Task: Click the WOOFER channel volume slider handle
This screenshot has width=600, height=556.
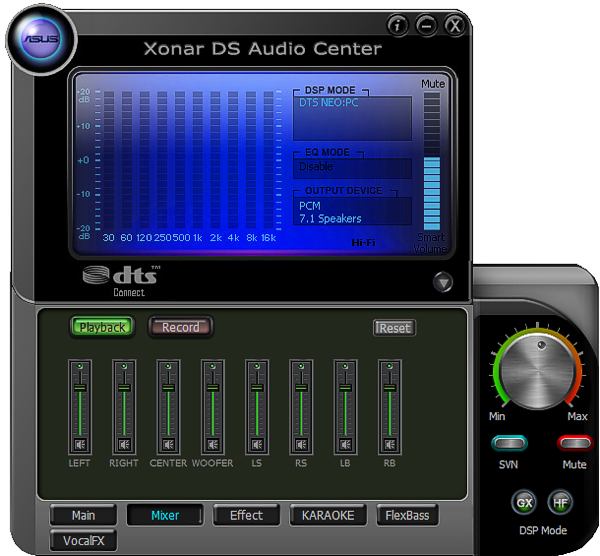Action: (x=213, y=387)
